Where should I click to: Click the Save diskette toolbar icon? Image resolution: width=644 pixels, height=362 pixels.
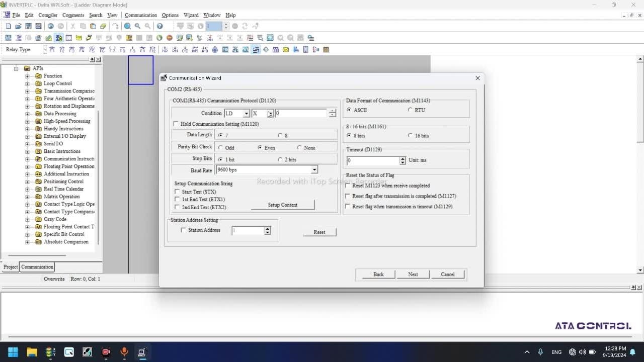28,26
